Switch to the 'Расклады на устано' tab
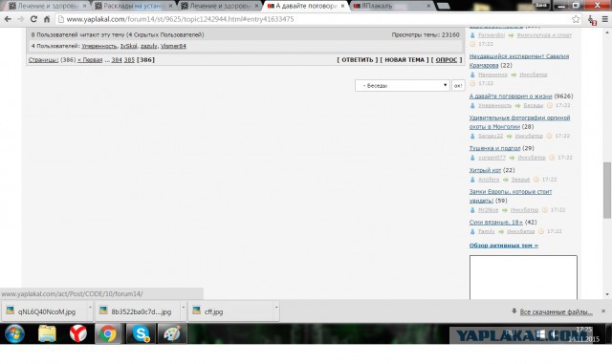The image size is (612, 364). point(134,6)
